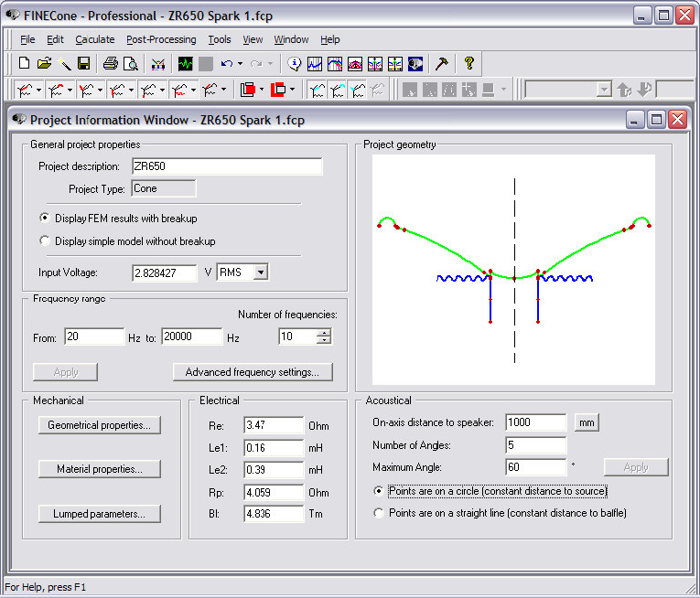Open the Tools menu
This screenshot has width=700, height=598.
coord(220,39)
